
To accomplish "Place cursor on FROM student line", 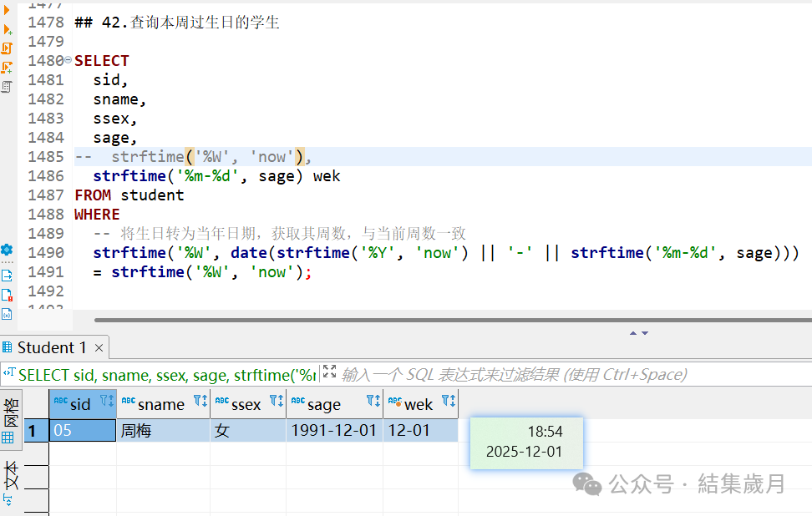I will (129, 195).
